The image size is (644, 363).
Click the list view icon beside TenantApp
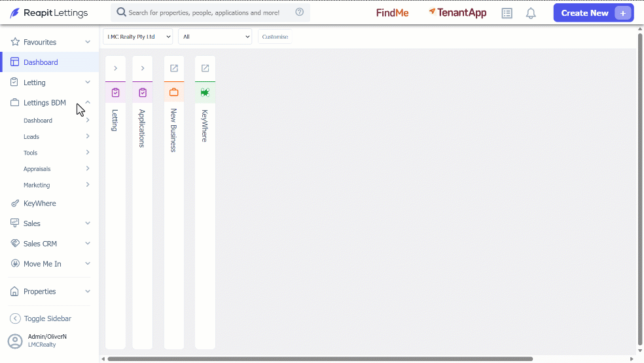click(x=507, y=13)
